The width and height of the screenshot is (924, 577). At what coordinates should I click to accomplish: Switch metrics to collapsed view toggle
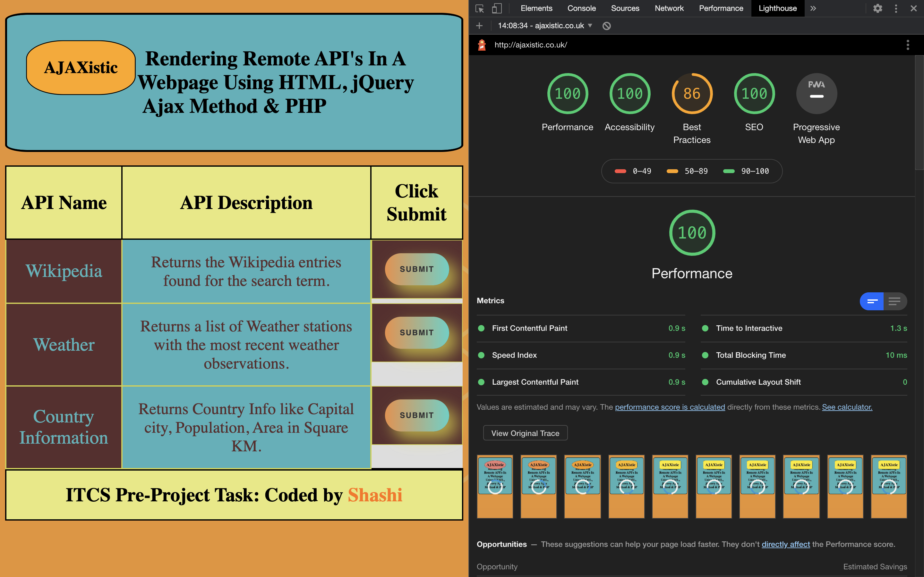872,301
